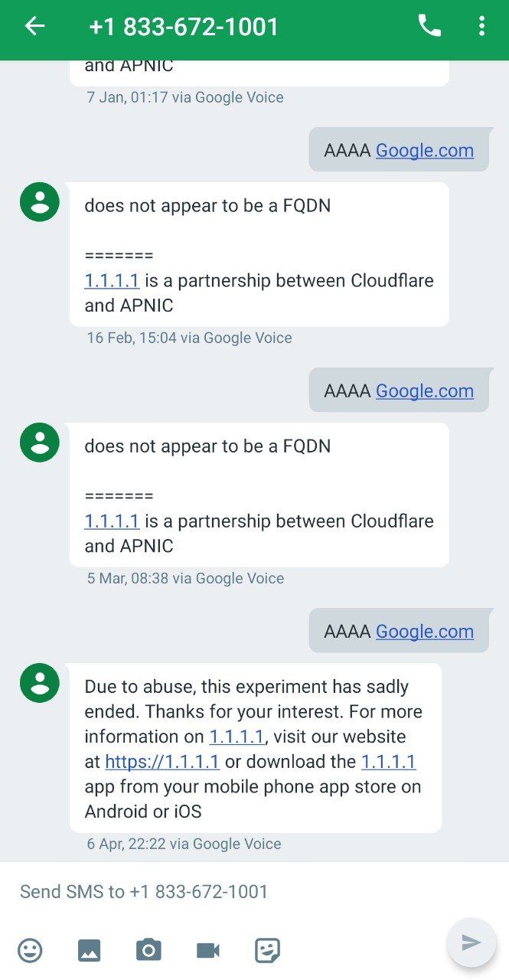Screen dimensions: 509x980
Task: Call +1 833-672-1001 with phone icon
Action: coord(429,27)
